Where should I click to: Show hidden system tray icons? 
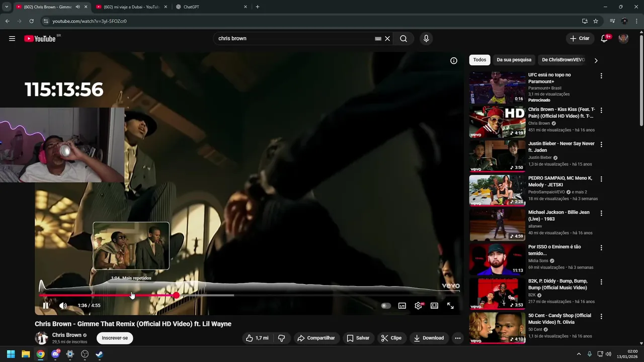[x=579, y=354]
